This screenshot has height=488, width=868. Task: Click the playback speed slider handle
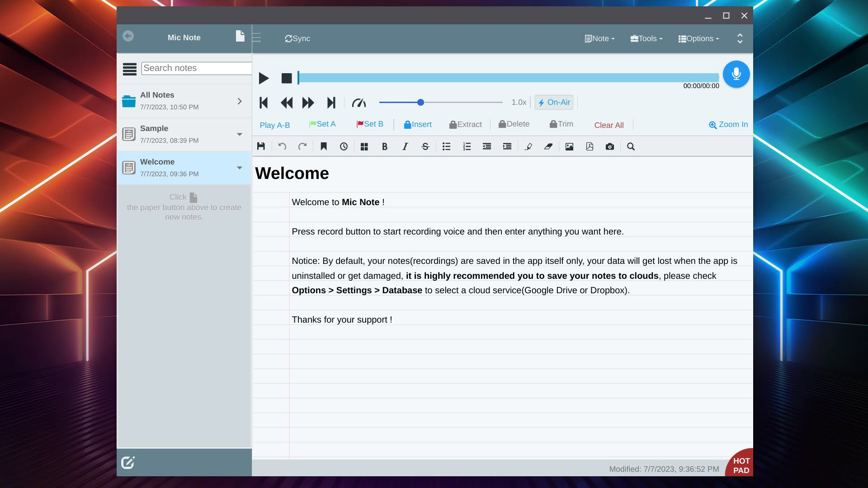click(x=420, y=103)
